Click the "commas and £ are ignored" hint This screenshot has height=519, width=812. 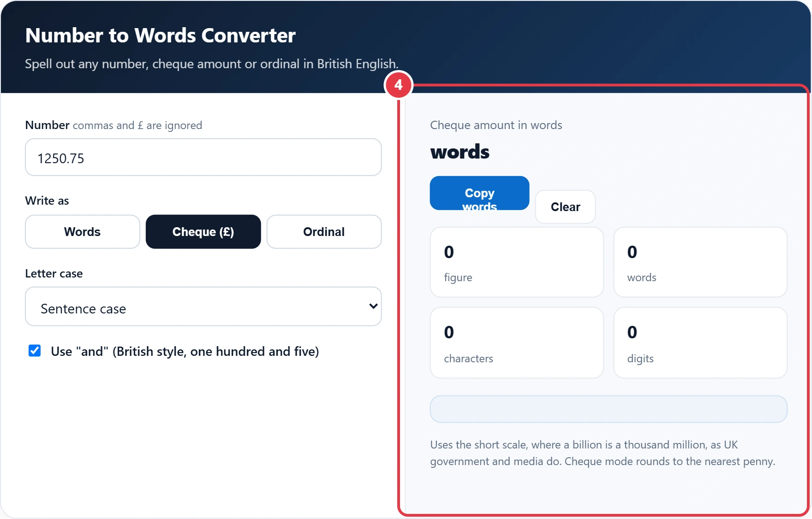click(137, 125)
